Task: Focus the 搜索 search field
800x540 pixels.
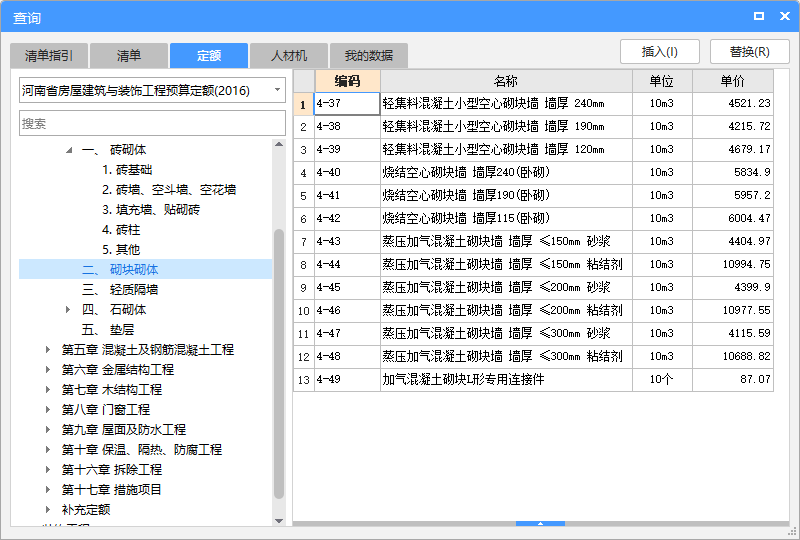Action: click(153, 123)
